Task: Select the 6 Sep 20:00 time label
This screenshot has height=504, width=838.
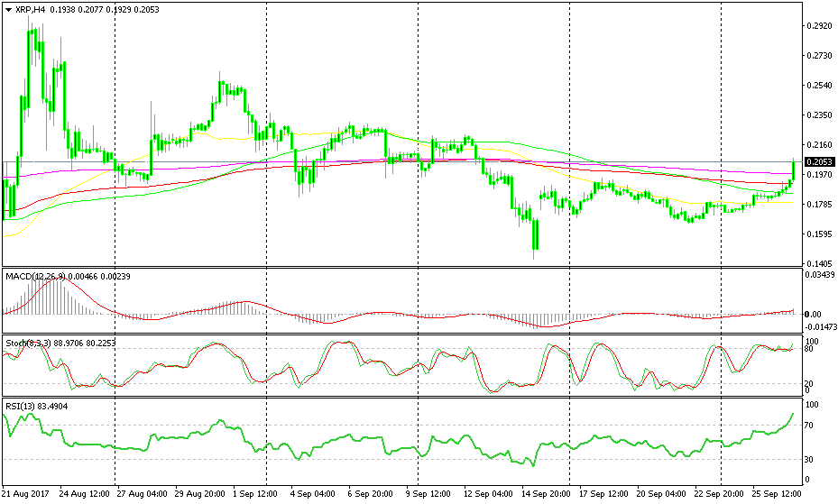Action: [x=370, y=493]
